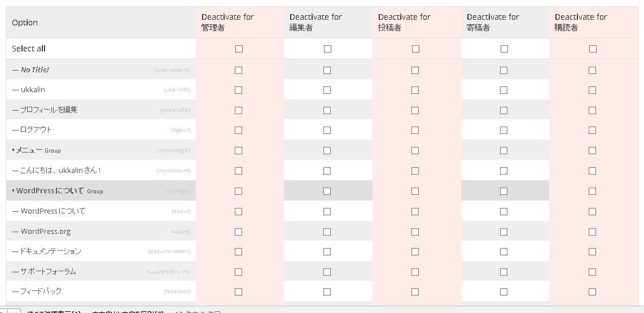This screenshot has height=313, width=644.
Task: Deactivate ukkalin for 管理者
Action: (238, 90)
